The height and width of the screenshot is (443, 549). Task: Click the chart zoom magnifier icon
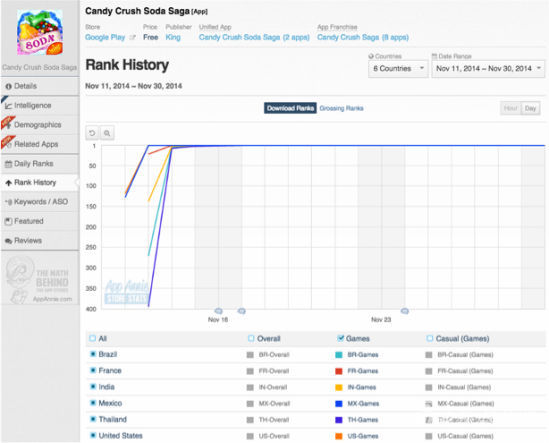tap(107, 133)
